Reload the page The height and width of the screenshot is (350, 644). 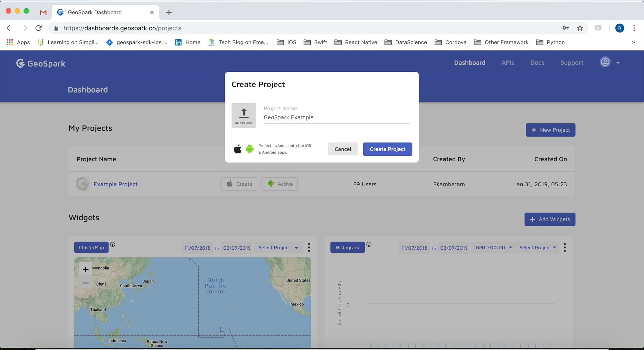click(x=39, y=28)
